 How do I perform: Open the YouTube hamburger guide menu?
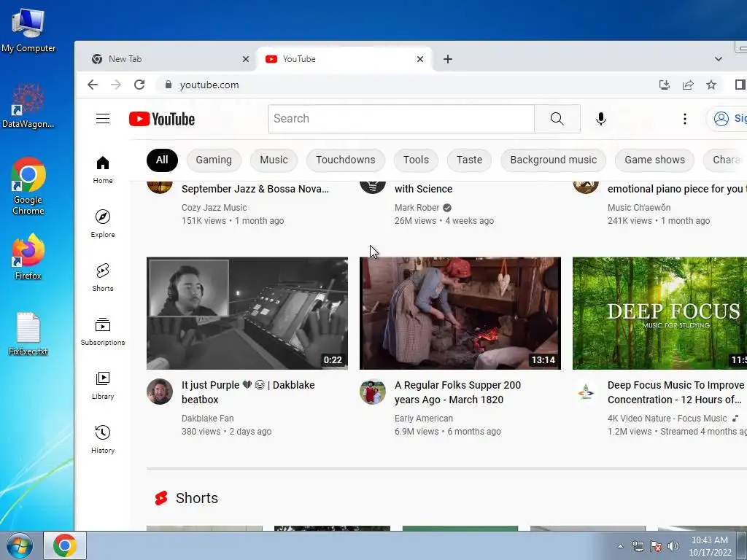coord(103,119)
